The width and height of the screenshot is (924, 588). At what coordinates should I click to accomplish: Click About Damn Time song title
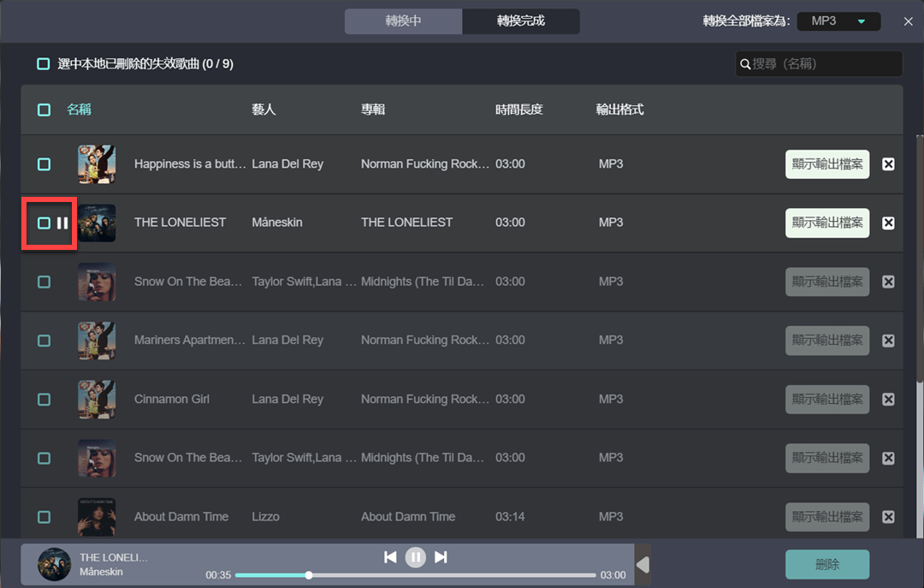(181, 517)
